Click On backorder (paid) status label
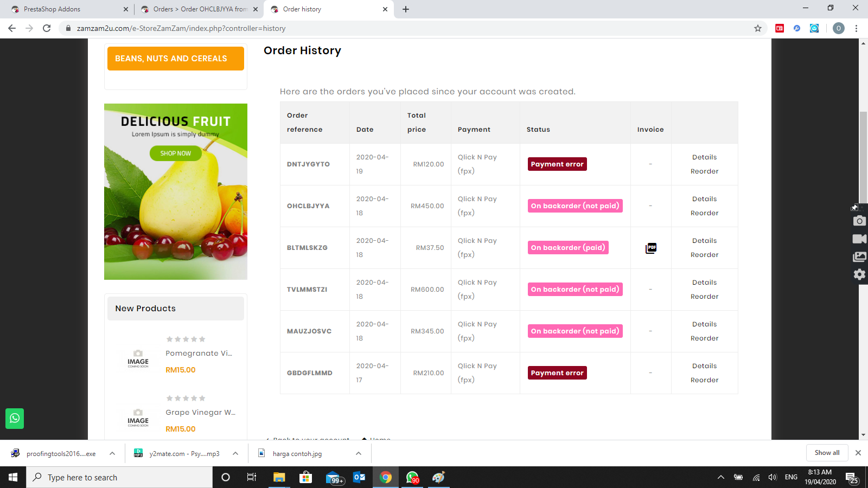The image size is (868, 488). click(568, 248)
